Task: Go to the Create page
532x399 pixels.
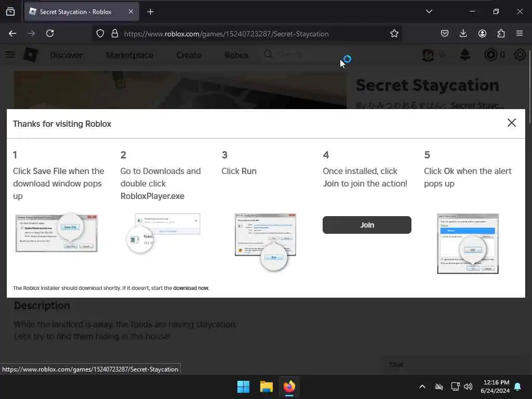Action: pyautogui.click(x=189, y=55)
